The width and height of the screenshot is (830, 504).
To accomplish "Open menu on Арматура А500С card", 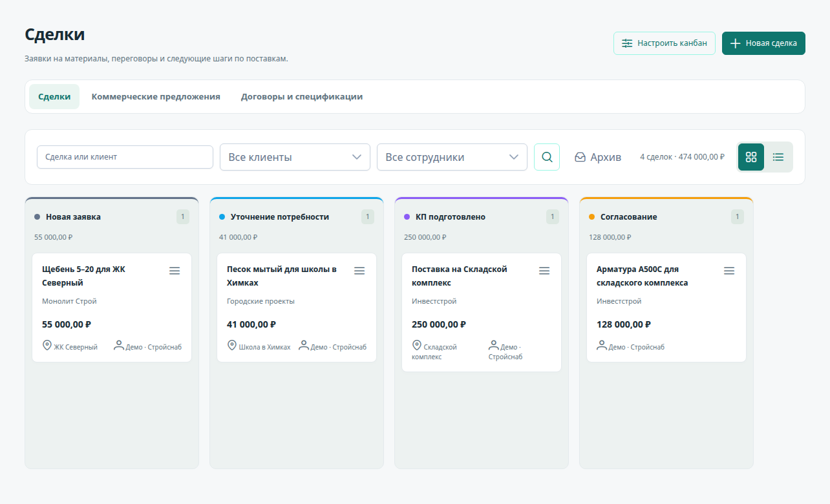I will pos(729,271).
